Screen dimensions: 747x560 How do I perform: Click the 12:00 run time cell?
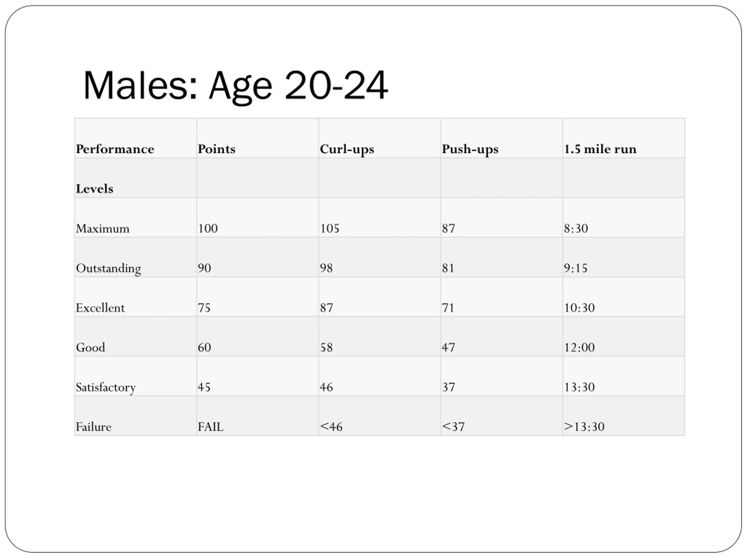point(579,347)
